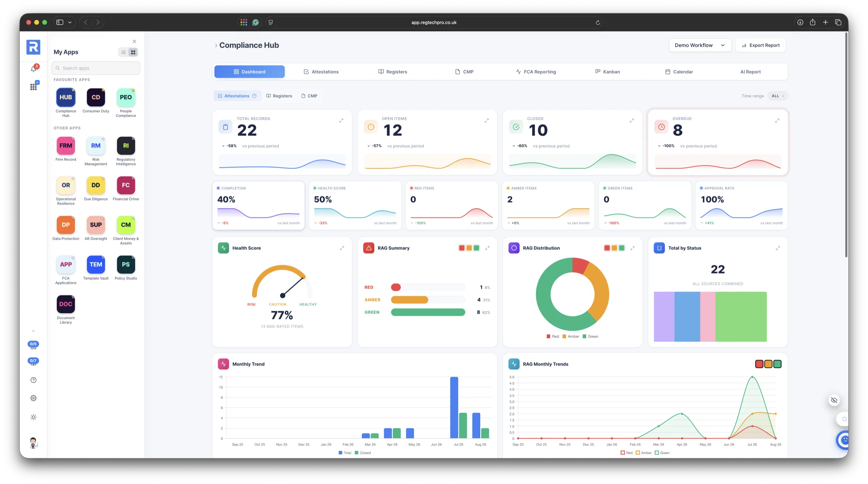Expand the Total Records card
Viewport: 868px width, 484px height.
341,120
